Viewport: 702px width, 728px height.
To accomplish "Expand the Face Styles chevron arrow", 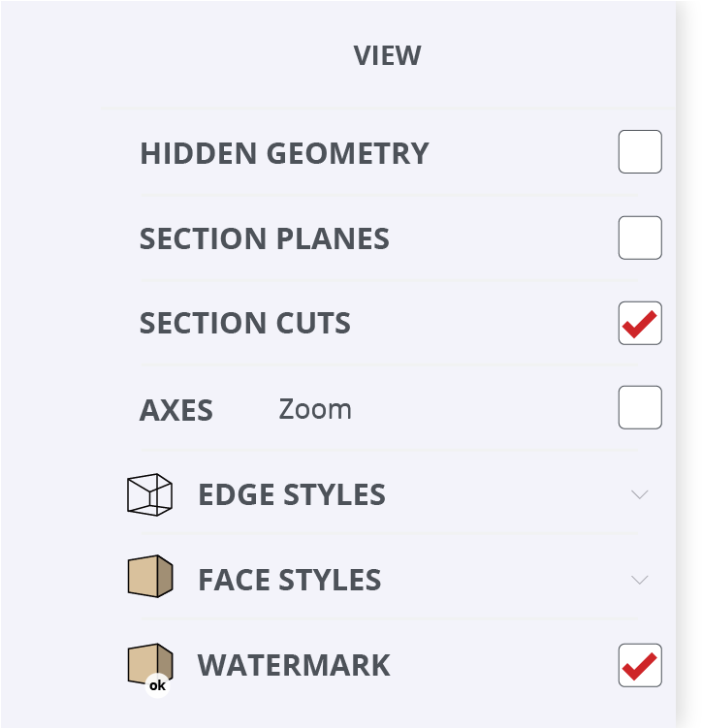I will [x=639, y=580].
